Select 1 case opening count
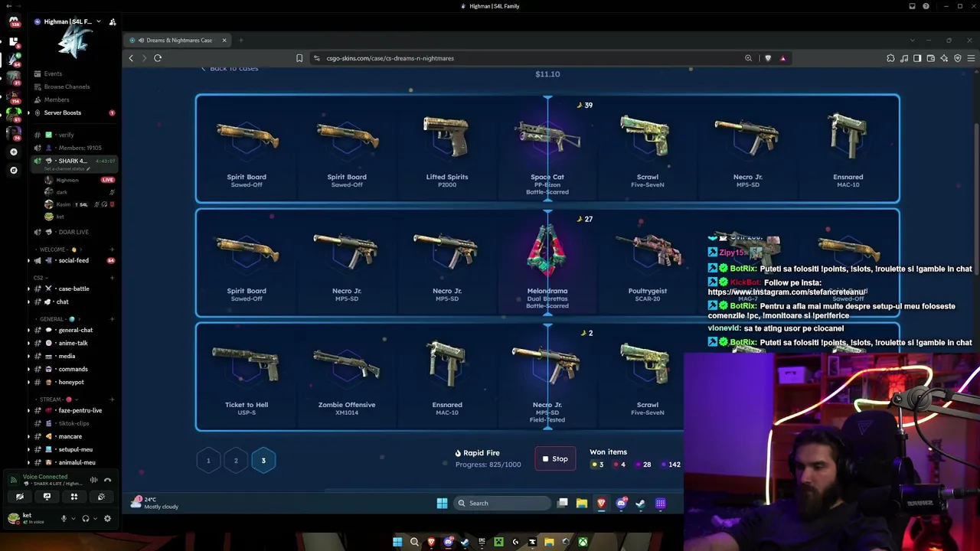980x551 pixels. 208,461
